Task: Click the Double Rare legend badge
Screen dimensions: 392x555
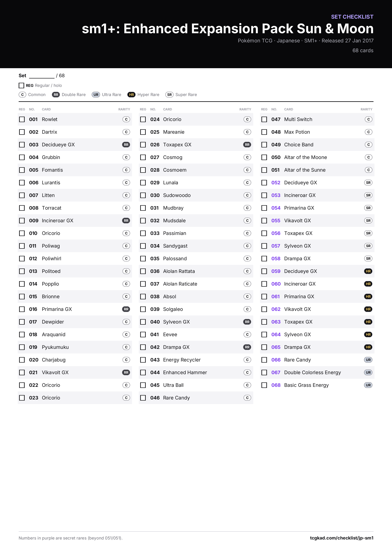Action: point(56,95)
